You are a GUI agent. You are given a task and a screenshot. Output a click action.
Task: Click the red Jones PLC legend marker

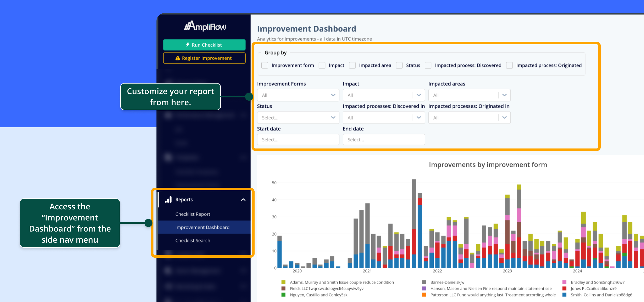pyautogui.click(x=564, y=288)
